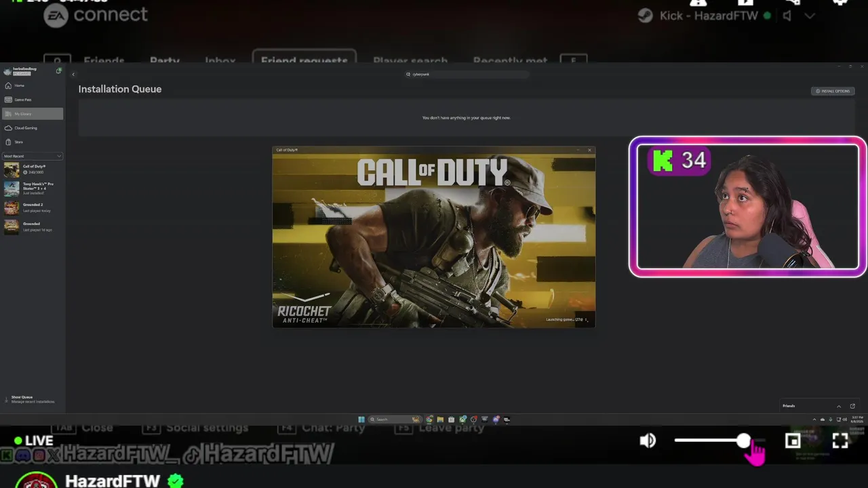Open Install Options button

point(833,91)
